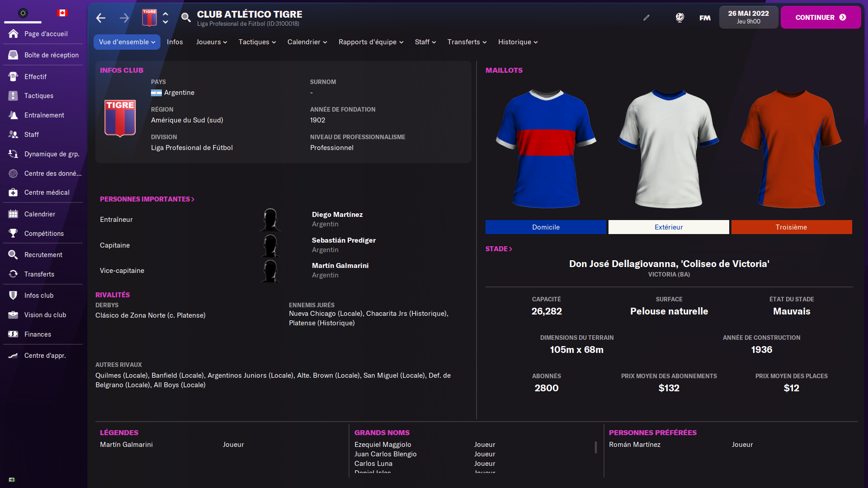Open the Centre médical sidebar icon

[x=13, y=192]
